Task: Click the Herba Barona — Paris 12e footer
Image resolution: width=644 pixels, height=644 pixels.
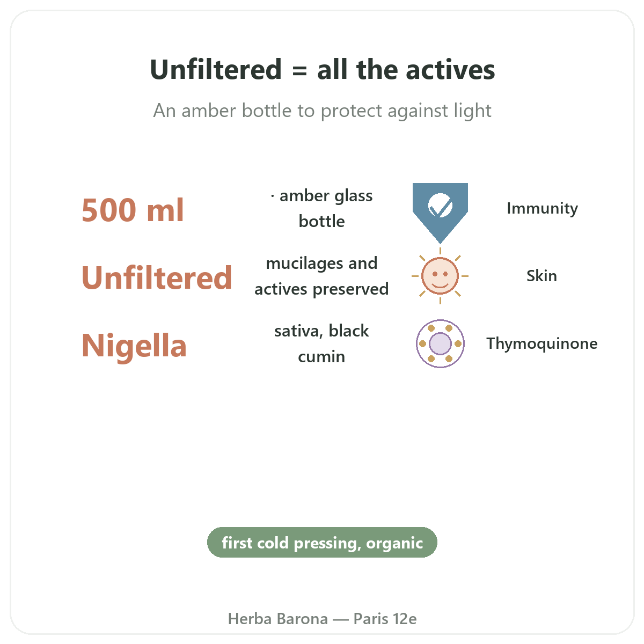Action: coord(322,619)
